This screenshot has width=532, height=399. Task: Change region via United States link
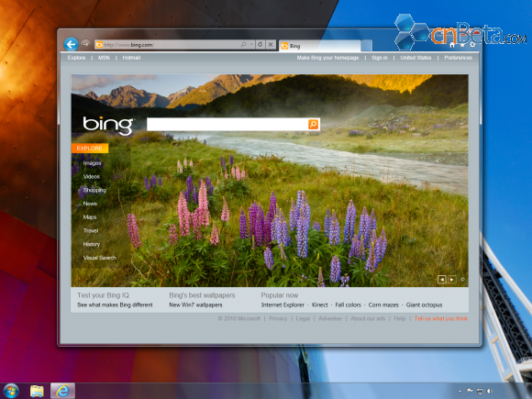pos(416,58)
